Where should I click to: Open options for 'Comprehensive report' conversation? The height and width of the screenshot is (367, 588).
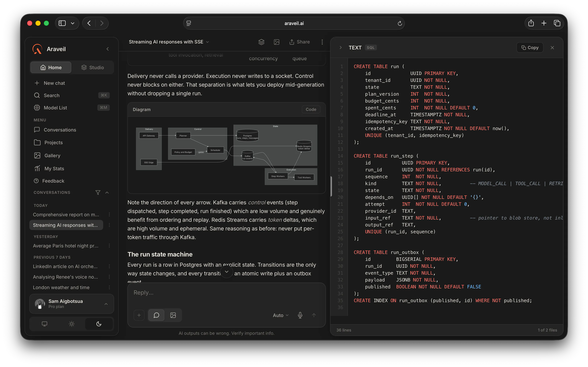click(x=109, y=215)
